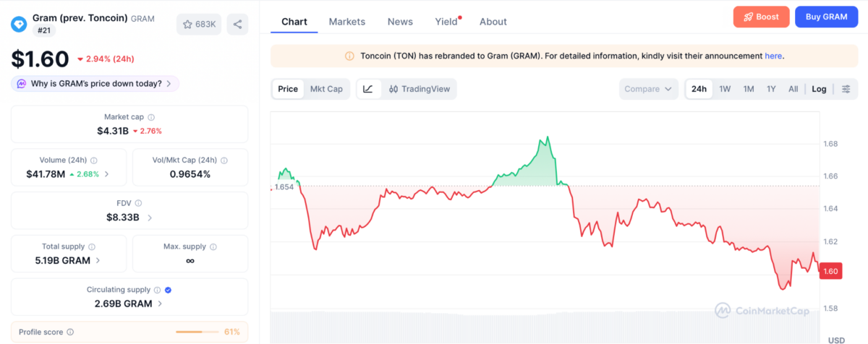Switch to line chart icon
This screenshot has width=868, height=344.
[368, 89]
